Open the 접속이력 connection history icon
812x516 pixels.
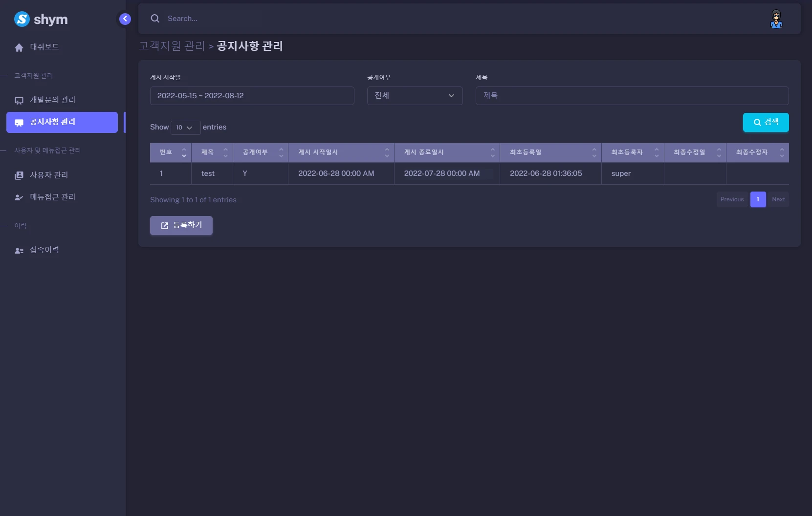[19, 250]
